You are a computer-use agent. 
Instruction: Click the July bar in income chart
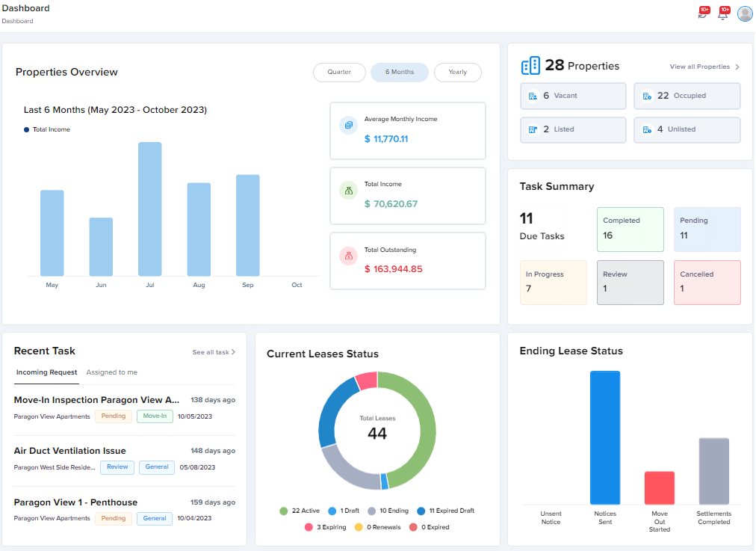click(150, 209)
